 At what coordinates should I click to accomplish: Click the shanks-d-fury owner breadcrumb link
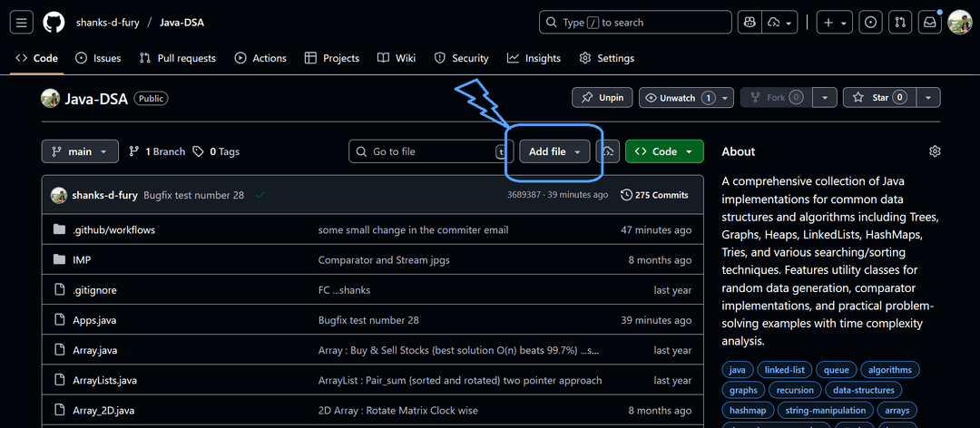pyautogui.click(x=106, y=23)
